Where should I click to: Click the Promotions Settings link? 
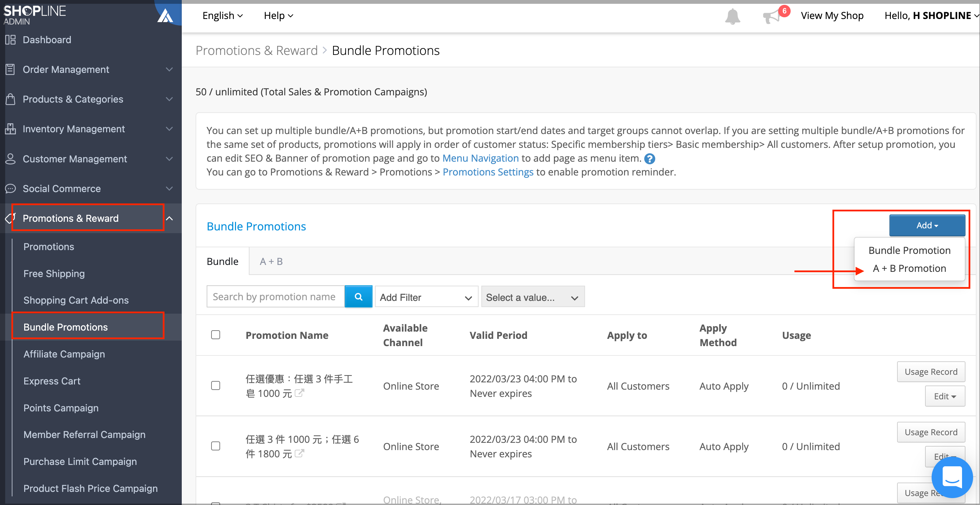tap(488, 172)
